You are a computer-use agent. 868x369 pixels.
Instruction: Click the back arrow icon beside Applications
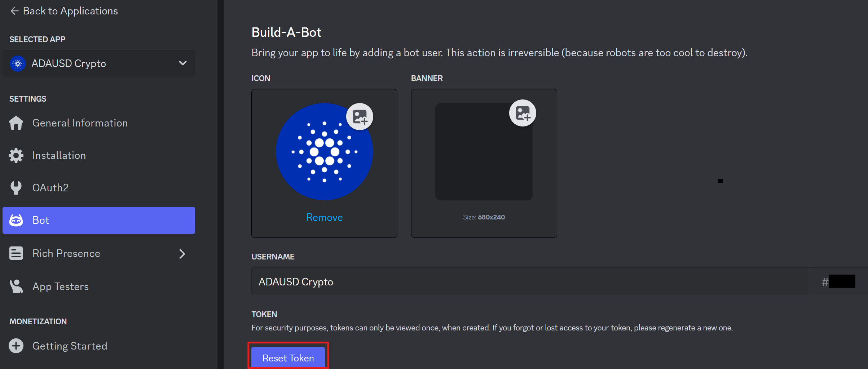14,11
